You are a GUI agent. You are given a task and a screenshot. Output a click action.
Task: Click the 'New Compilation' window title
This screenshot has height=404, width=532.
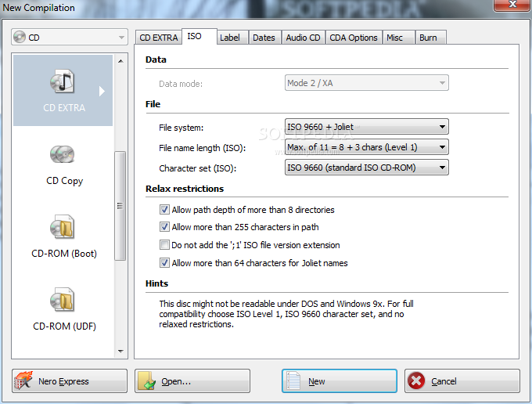pyautogui.click(x=38, y=8)
